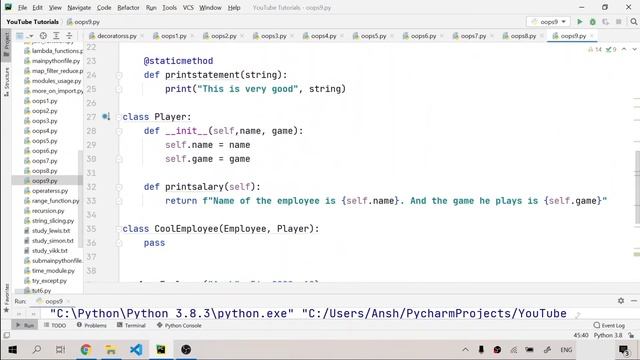Open Visual Studio Code from the taskbar
Image resolution: width=640 pixels, height=360 pixels.
[x=136, y=349]
